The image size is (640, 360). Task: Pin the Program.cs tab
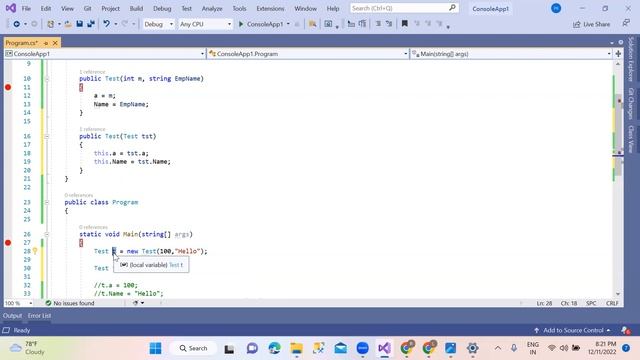(x=46, y=43)
